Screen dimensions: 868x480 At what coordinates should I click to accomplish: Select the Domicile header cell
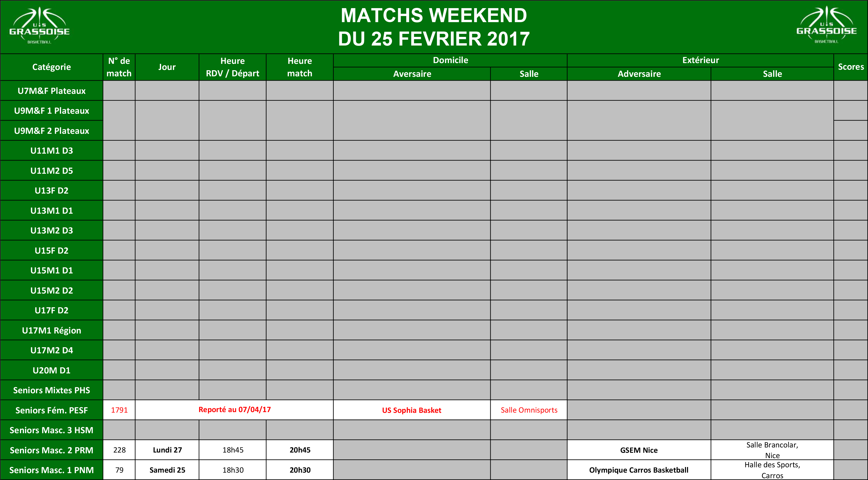click(x=450, y=60)
